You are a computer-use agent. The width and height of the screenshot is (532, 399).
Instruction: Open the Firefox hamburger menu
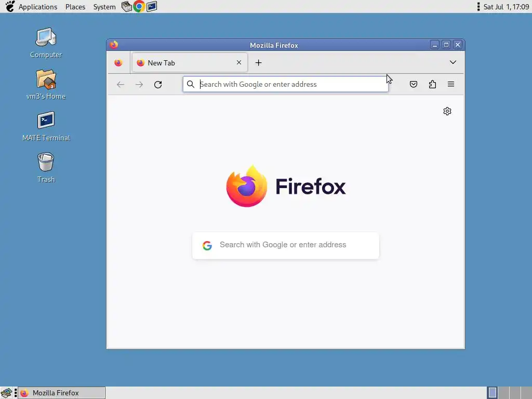(x=450, y=84)
